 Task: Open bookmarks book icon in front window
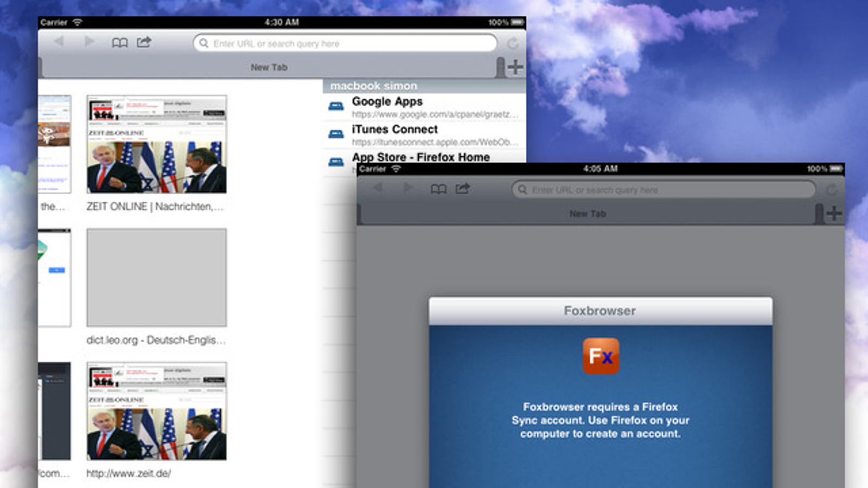[438, 189]
